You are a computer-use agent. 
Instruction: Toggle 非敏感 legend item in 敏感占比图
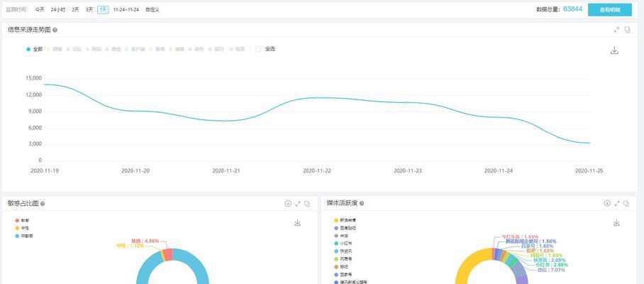click(24, 236)
